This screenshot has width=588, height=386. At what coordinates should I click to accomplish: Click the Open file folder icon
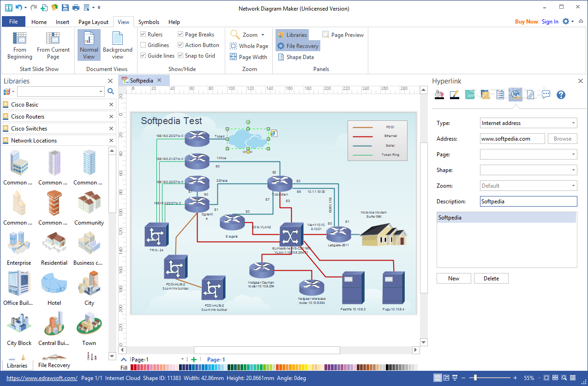(x=54, y=7)
